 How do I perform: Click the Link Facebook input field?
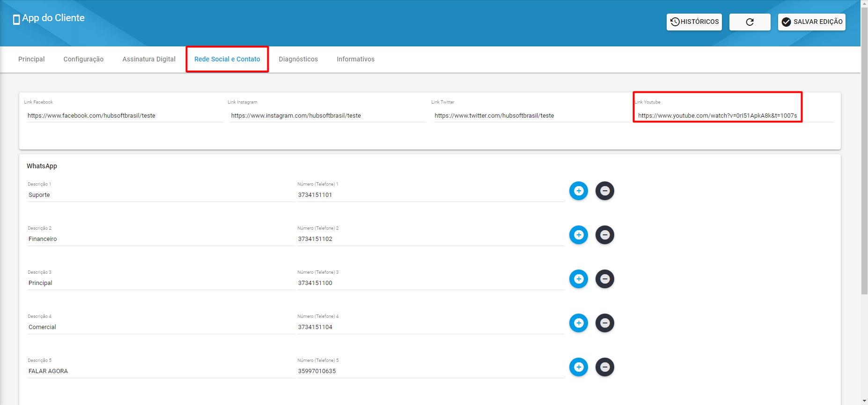pyautogui.click(x=124, y=116)
